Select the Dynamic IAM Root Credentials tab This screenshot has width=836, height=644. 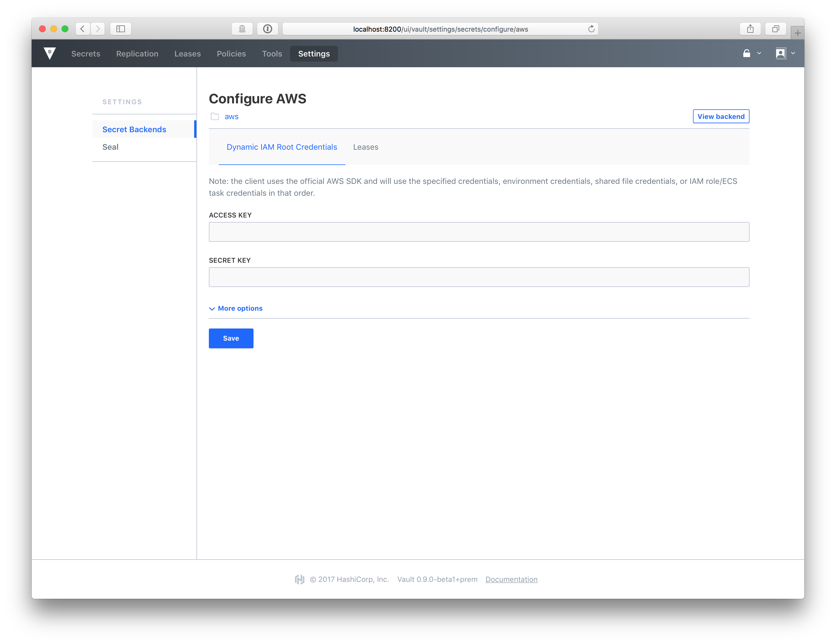(x=281, y=147)
